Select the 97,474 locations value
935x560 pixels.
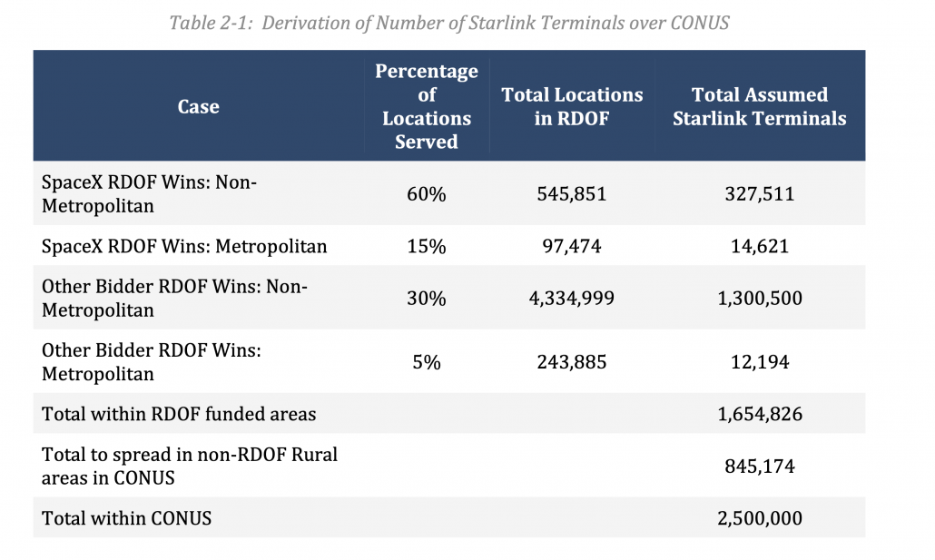[x=572, y=246]
